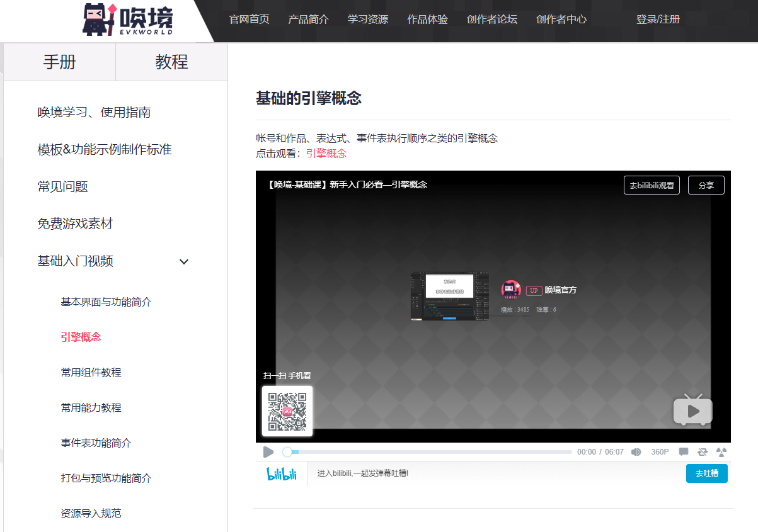Click the 唤境官方 uploader avatar

[511, 290]
